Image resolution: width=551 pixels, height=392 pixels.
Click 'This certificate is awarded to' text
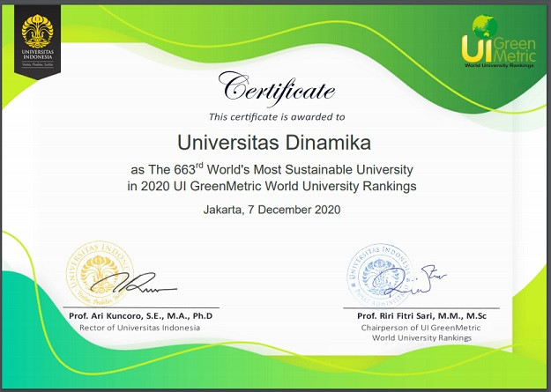(x=277, y=117)
